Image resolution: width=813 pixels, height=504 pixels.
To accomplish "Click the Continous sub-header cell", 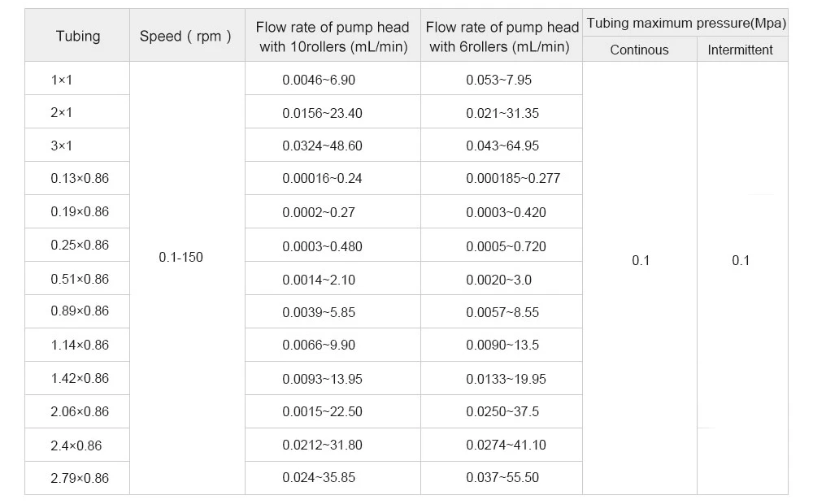I will point(639,50).
